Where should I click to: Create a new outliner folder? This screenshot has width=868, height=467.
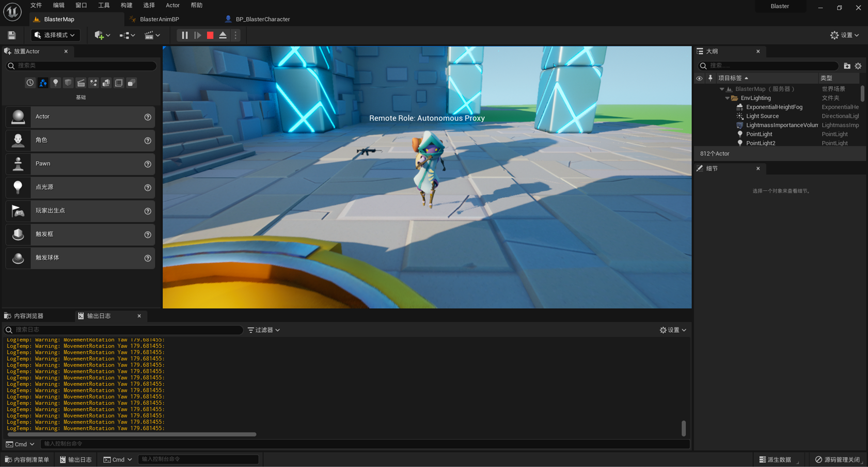point(847,66)
